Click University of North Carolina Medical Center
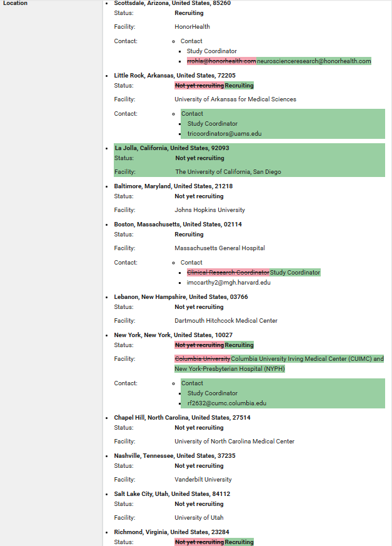 point(234,442)
